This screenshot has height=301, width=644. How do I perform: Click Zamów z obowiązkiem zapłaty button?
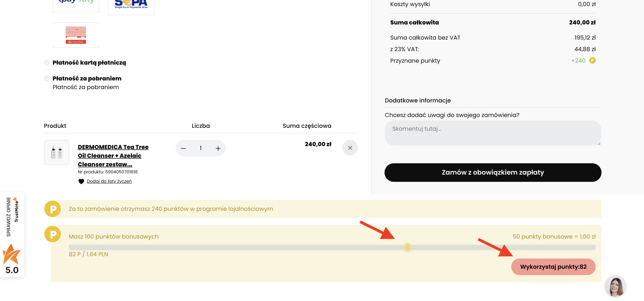[x=492, y=173]
